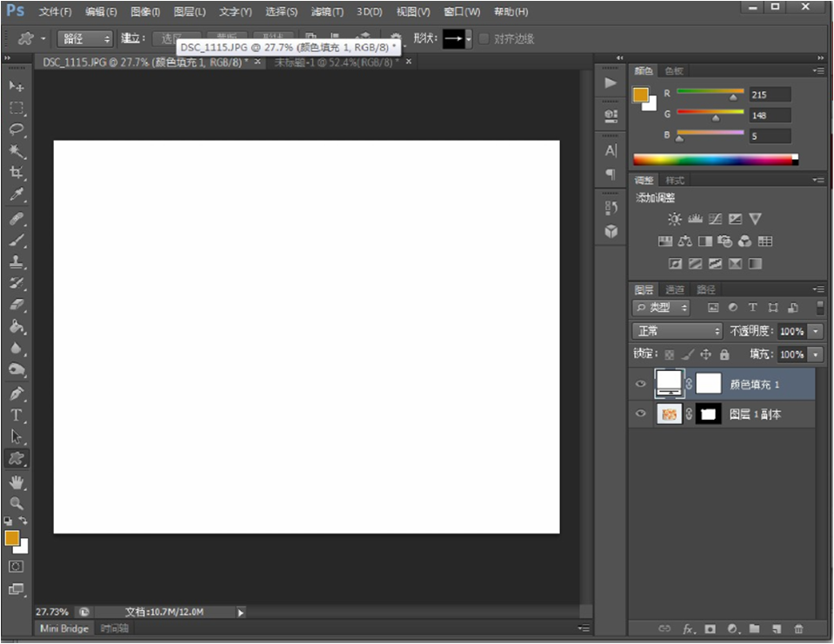Select the Hand tool

coord(17,481)
